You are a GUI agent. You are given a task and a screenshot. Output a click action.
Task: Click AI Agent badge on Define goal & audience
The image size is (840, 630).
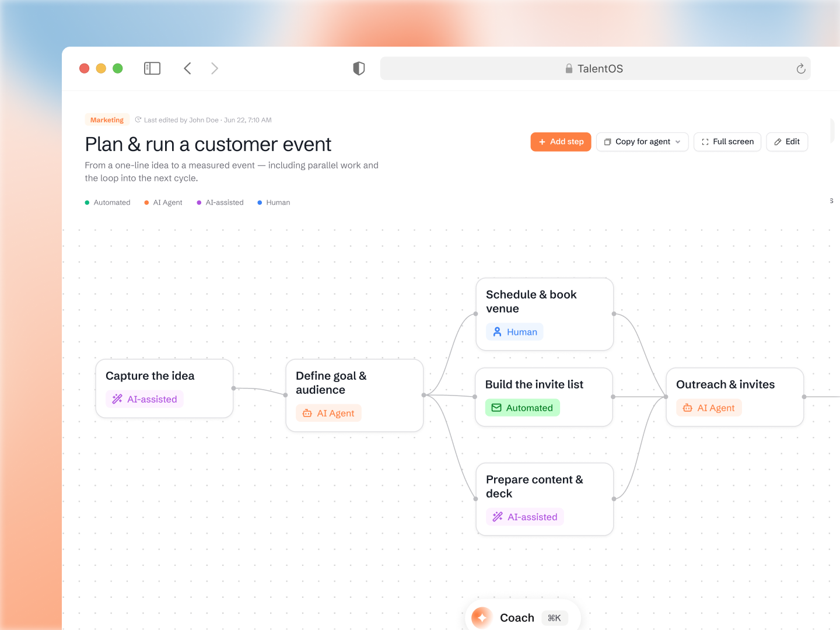coord(329,413)
